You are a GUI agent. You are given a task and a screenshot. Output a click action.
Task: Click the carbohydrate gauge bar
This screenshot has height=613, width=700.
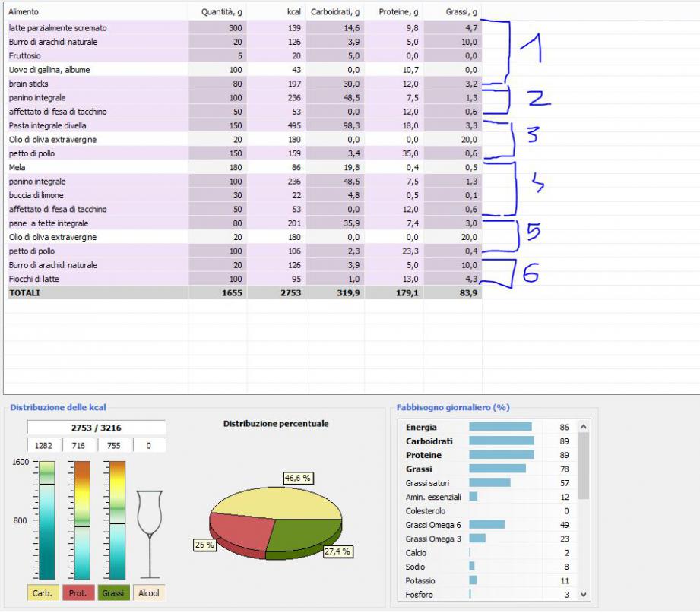[46, 520]
